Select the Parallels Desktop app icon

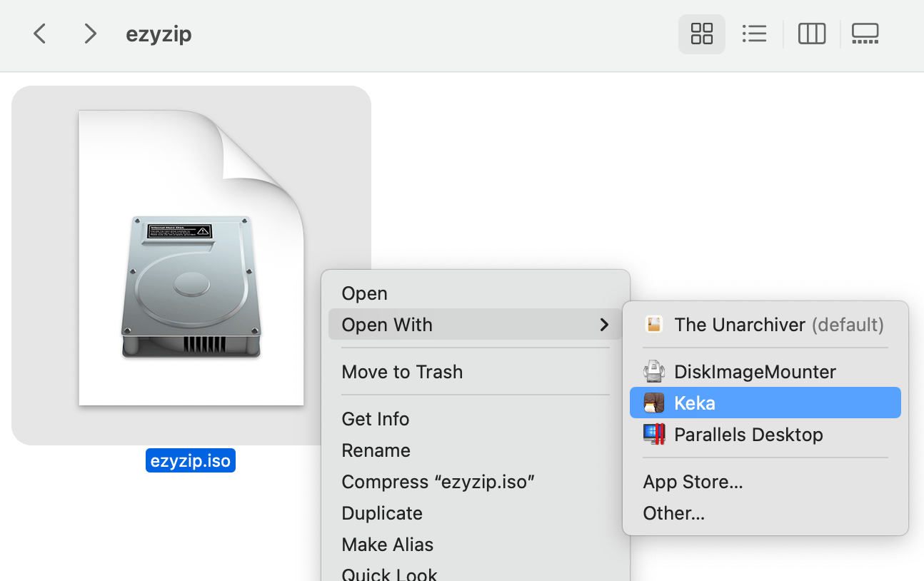(x=654, y=435)
